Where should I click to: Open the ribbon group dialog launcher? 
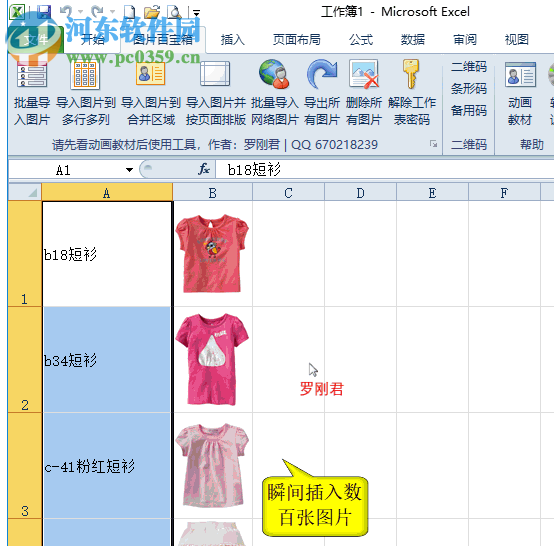click(433, 144)
